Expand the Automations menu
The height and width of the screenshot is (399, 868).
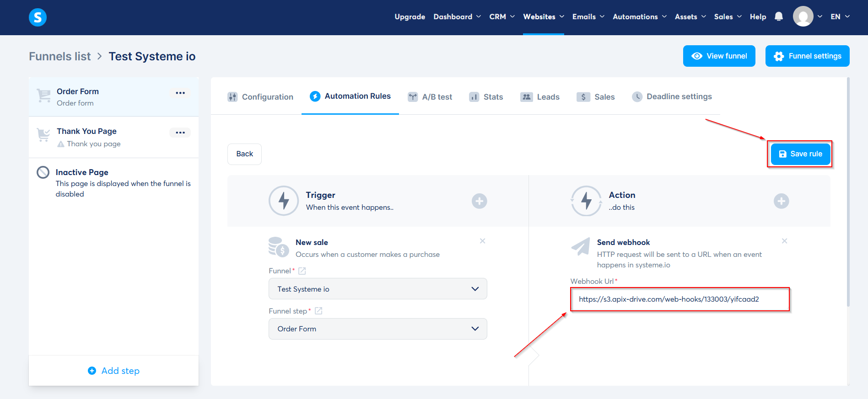(x=640, y=17)
